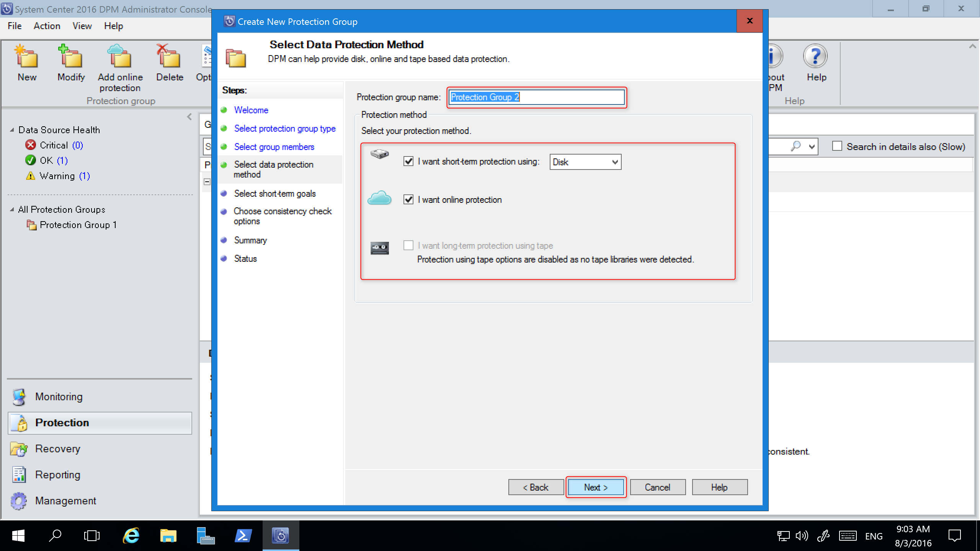
Task: Click the Next button to proceed
Action: [x=596, y=487]
